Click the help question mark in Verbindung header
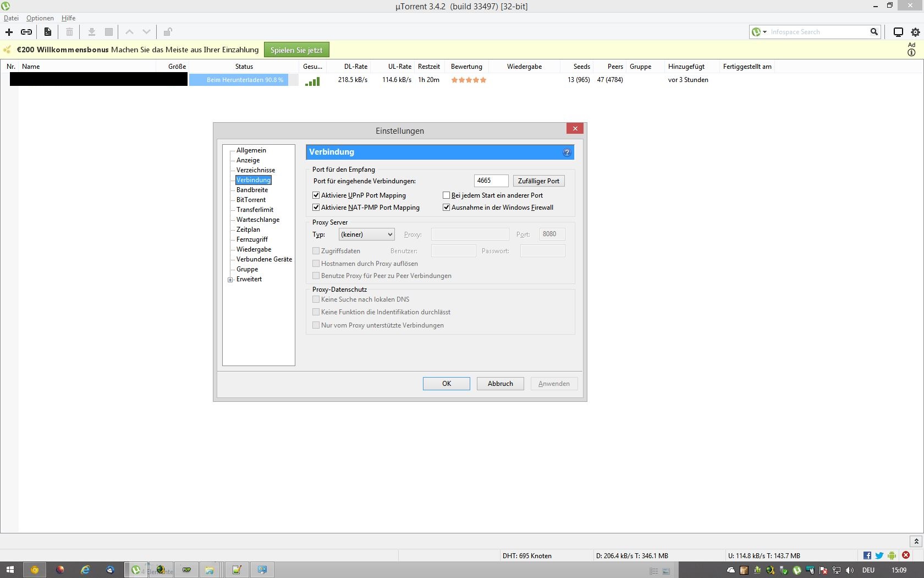Image resolution: width=924 pixels, height=578 pixels. click(567, 152)
